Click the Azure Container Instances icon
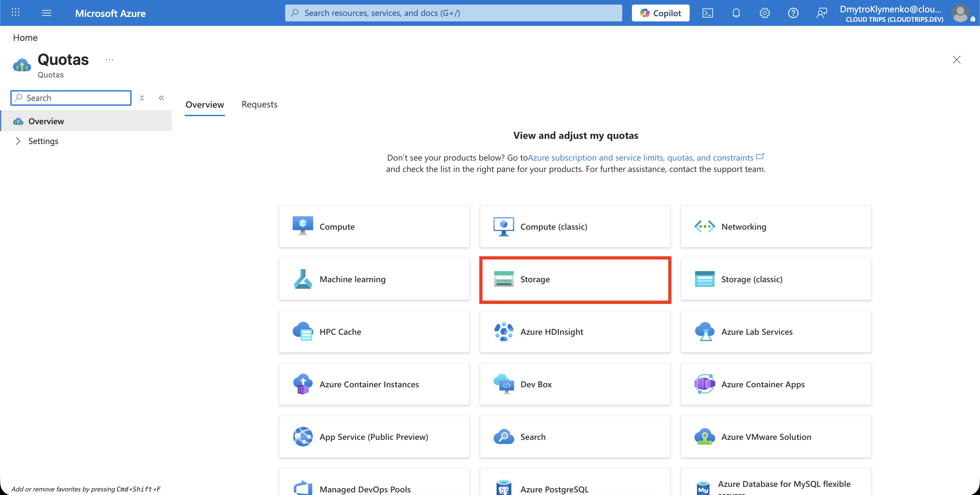980x495 pixels. click(x=303, y=384)
